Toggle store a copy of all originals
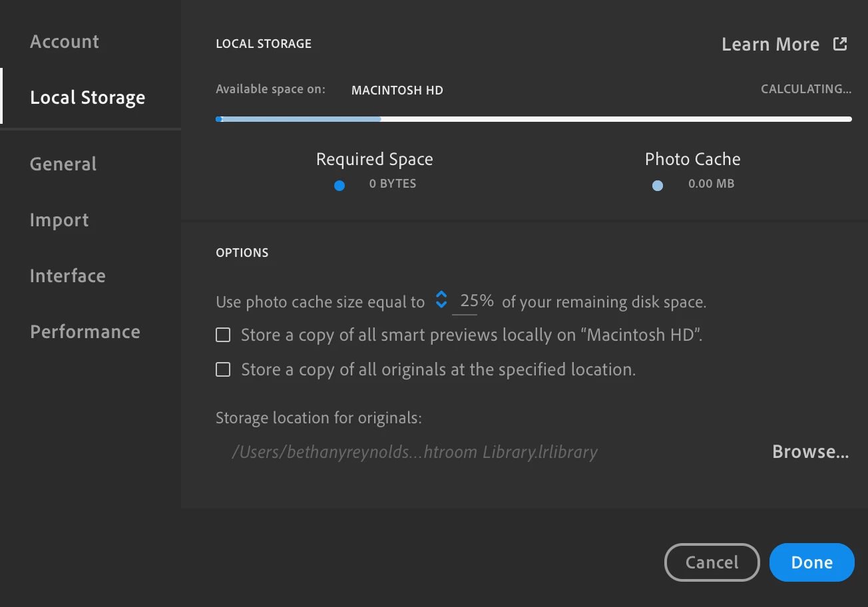 (223, 369)
